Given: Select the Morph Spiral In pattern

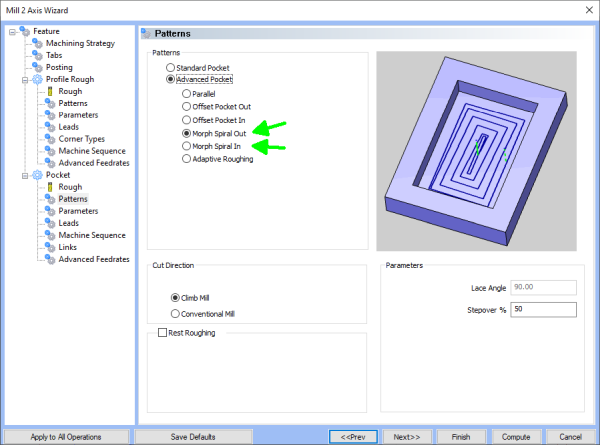Looking at the screenshot, I should [x=186, y=146].
